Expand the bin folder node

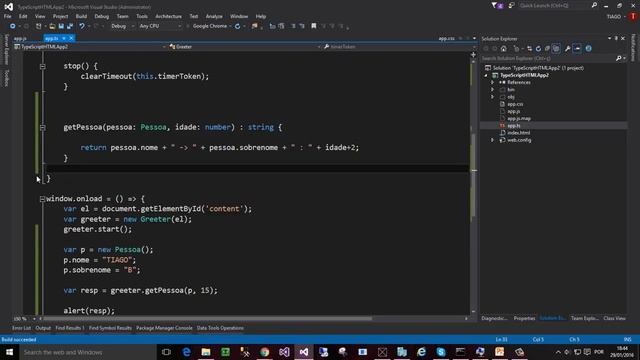[x=493, y=90]
